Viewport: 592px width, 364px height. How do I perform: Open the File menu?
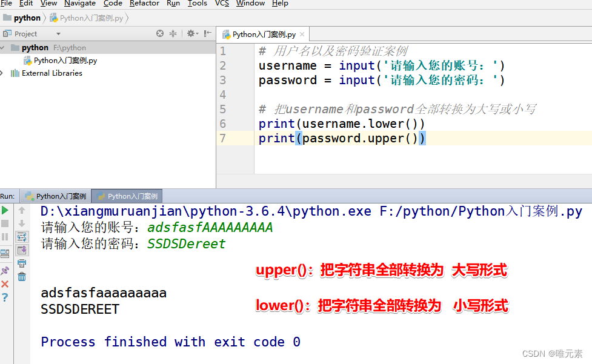[6, 4]
